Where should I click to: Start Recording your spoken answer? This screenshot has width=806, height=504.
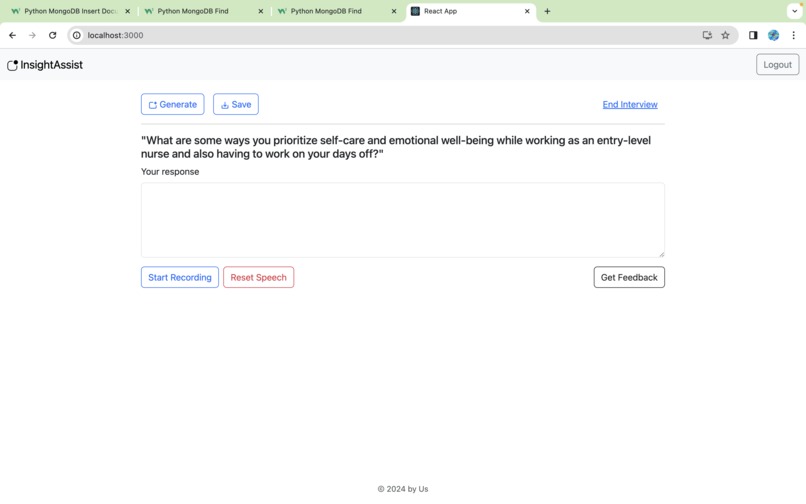180,277
